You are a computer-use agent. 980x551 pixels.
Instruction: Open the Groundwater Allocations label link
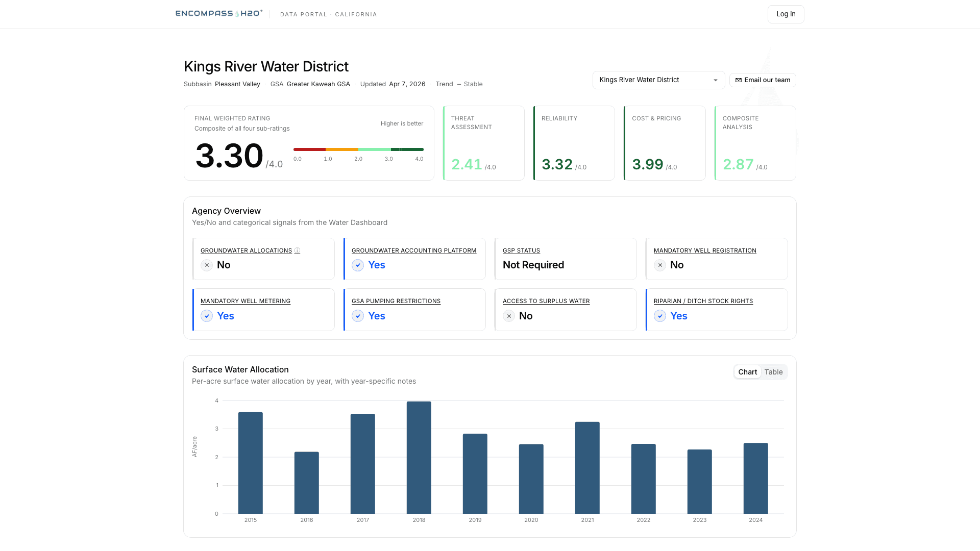(246, 251)
